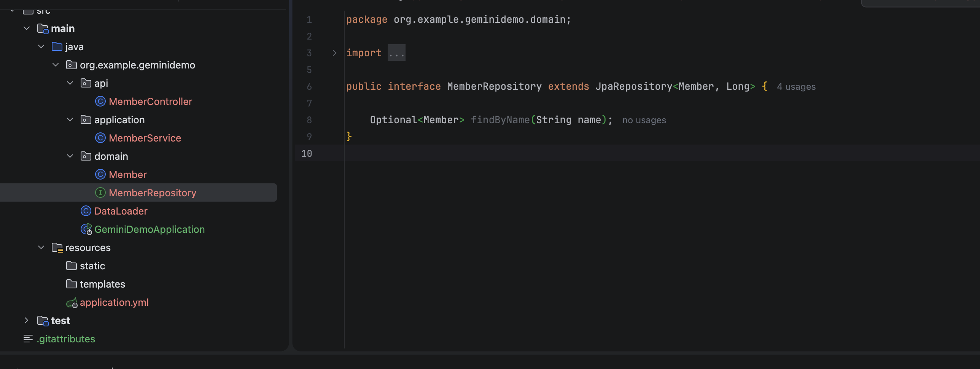Collapse the domain package
Image resolution: width=980 pixels, height=369 pixels.
click(70, 156)
